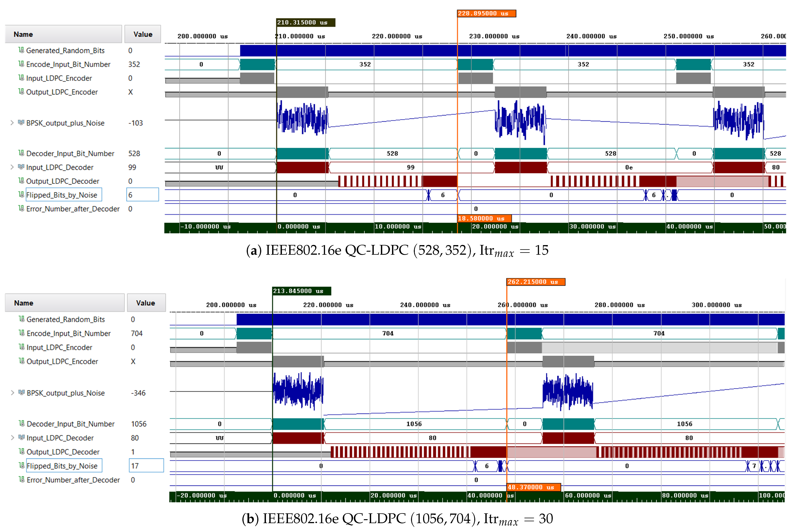Image resolution: width=794 pixels, height=532 pixels.
Task: Select the Decoder_Input_Bit_Number name in panel (b)
Action: (71, 424)
